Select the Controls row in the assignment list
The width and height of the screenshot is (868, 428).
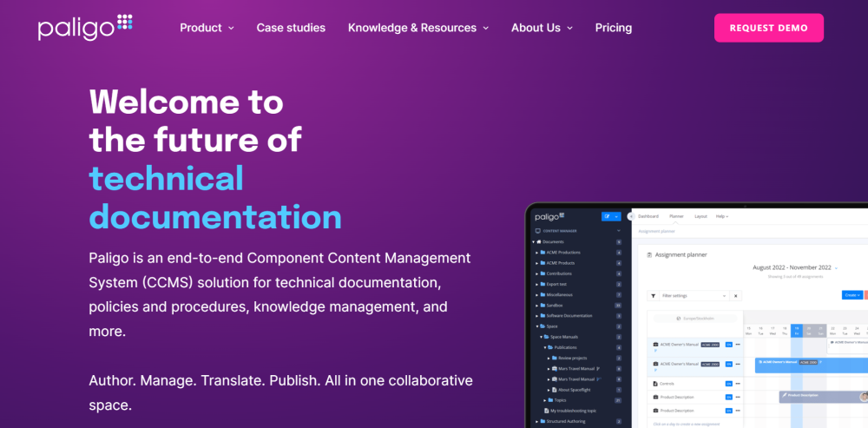pyautogui.click(x=695, y=384)
